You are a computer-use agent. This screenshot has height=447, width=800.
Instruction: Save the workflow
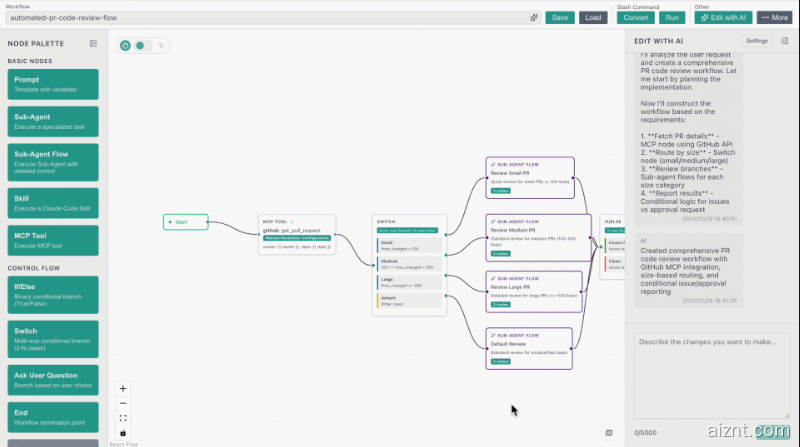[560, 17]
